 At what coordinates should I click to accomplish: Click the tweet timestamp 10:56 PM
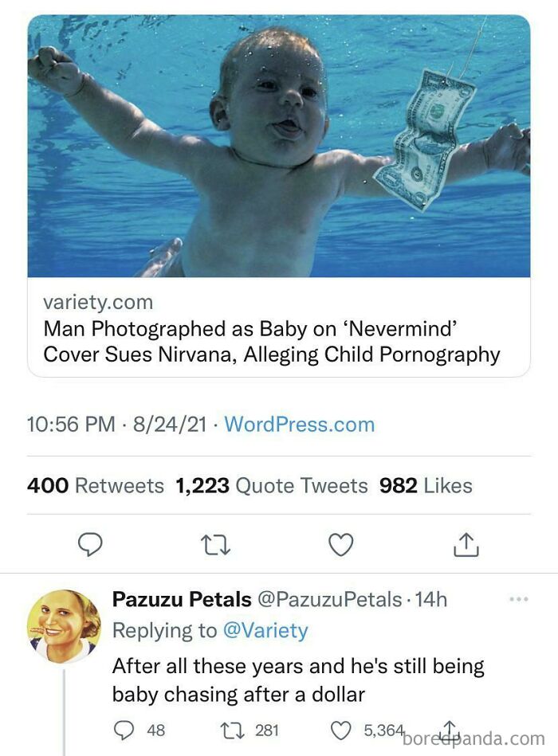click(71, 425)
